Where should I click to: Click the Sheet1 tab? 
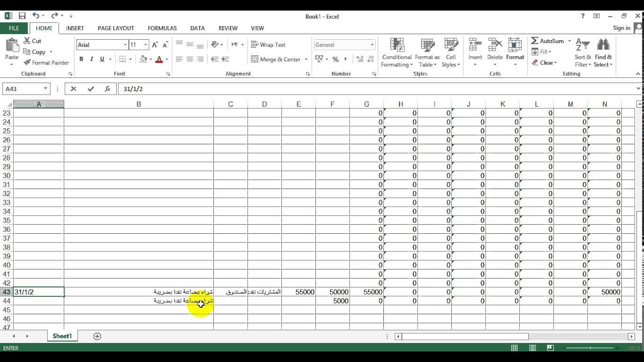click(x=62, y=336)
